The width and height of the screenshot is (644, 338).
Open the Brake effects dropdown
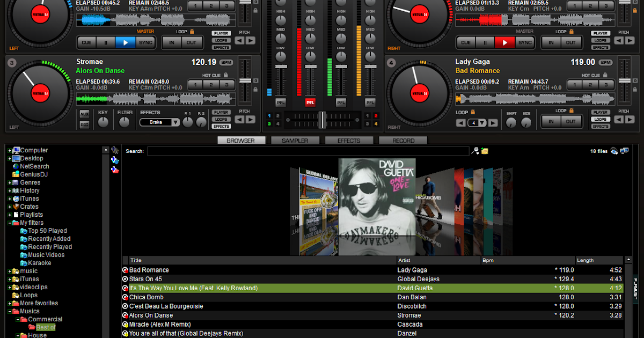click(175, 122)
